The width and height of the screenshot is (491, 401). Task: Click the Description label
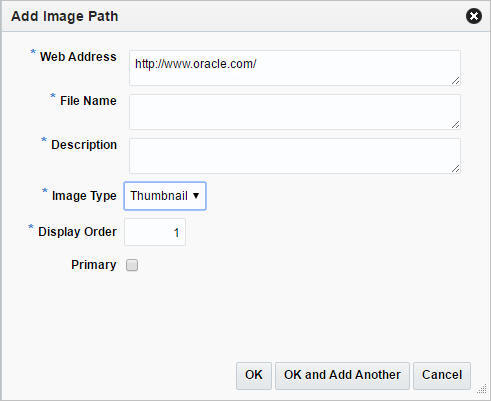pos(84,145)
